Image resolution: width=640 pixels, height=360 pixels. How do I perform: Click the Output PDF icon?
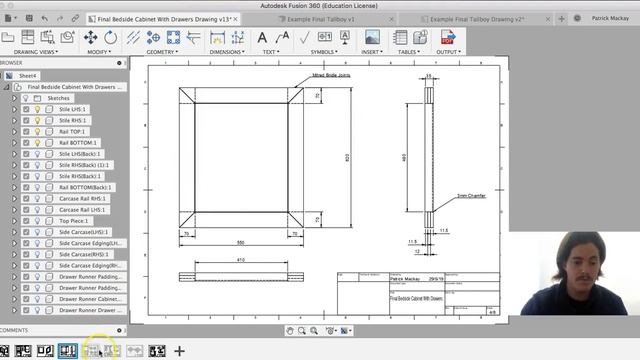(448, 37)
